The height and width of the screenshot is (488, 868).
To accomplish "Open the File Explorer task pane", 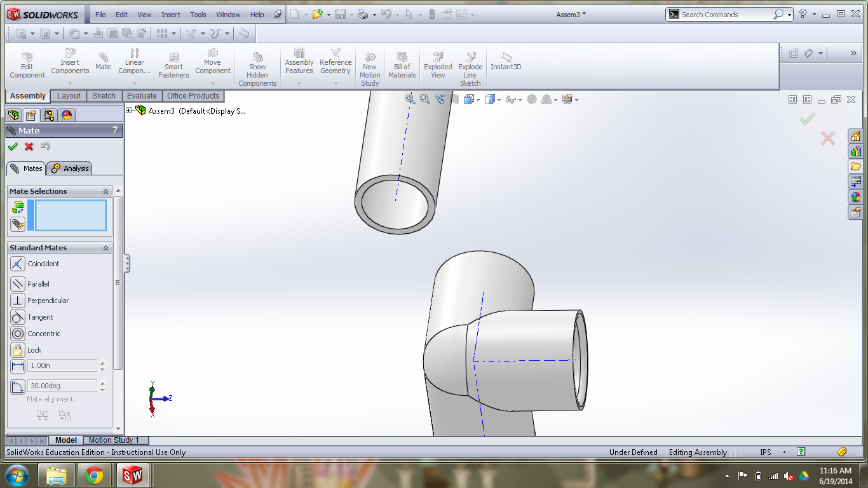I will (x=855, y=166).
